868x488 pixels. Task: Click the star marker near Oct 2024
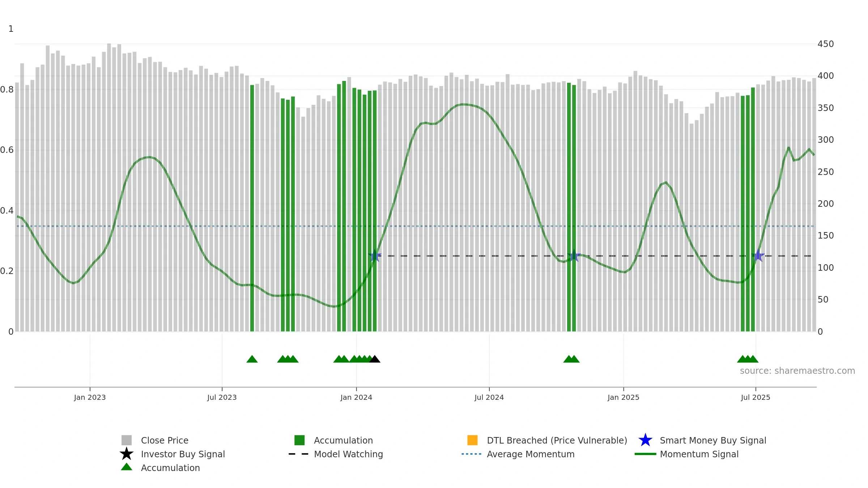click(574, 256)
